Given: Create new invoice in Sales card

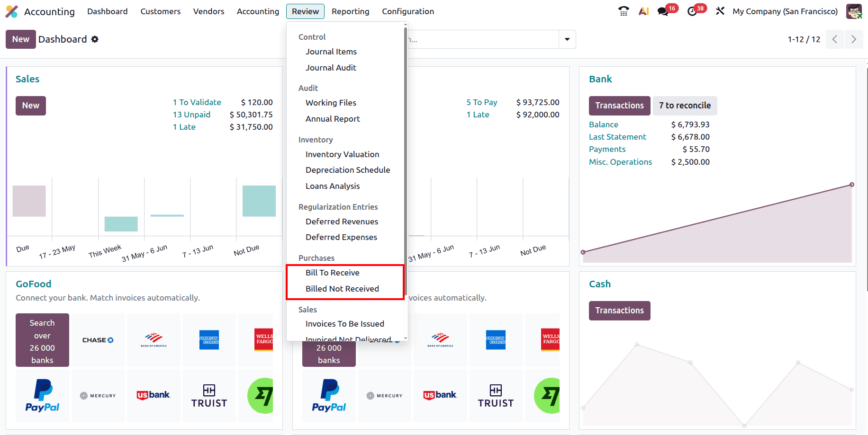Looking at the screenshot, I should click(31, 106).
